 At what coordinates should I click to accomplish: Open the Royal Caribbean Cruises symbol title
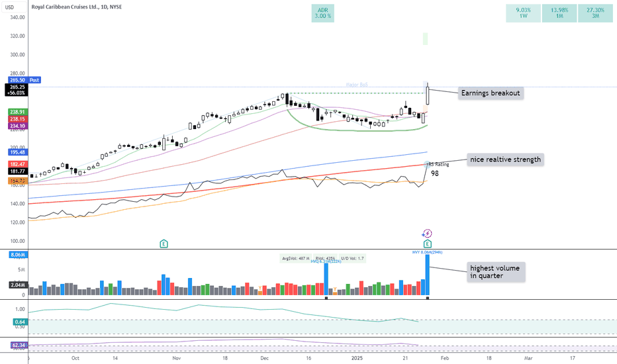(x=76, y=7)
